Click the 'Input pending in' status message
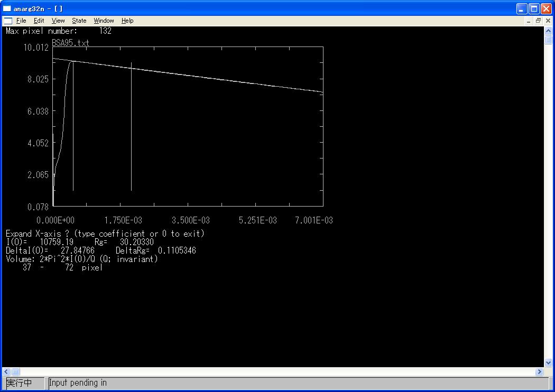Screen dimensions: 555x392 click(x=78, y=383)
